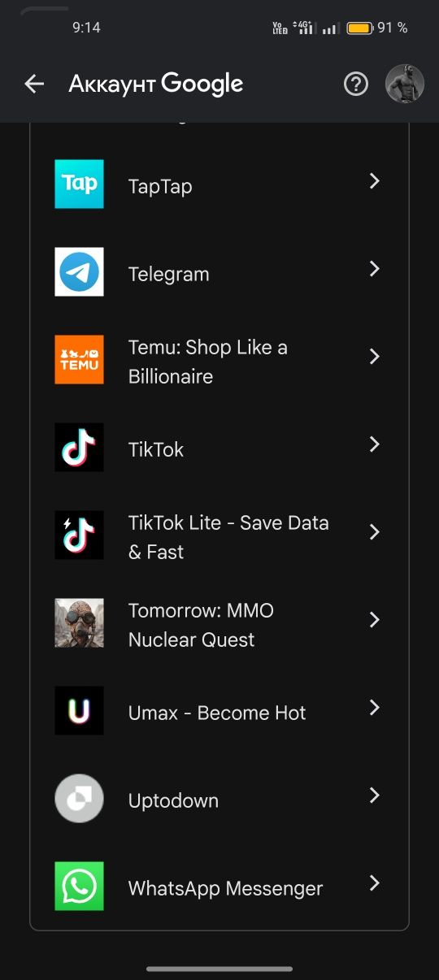Tap the Tomorrow MMO game icon
This screenshot has width=439, height=980.
[79, 622]
